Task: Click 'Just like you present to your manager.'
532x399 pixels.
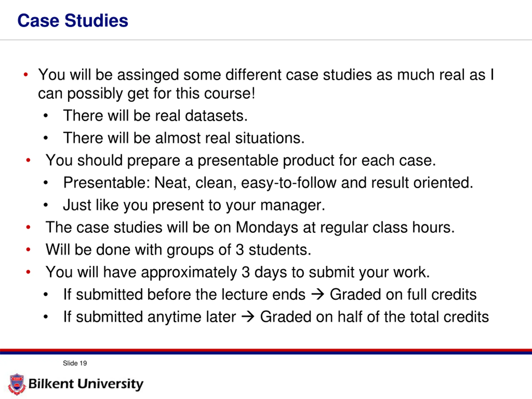Action: pos(194,205)
